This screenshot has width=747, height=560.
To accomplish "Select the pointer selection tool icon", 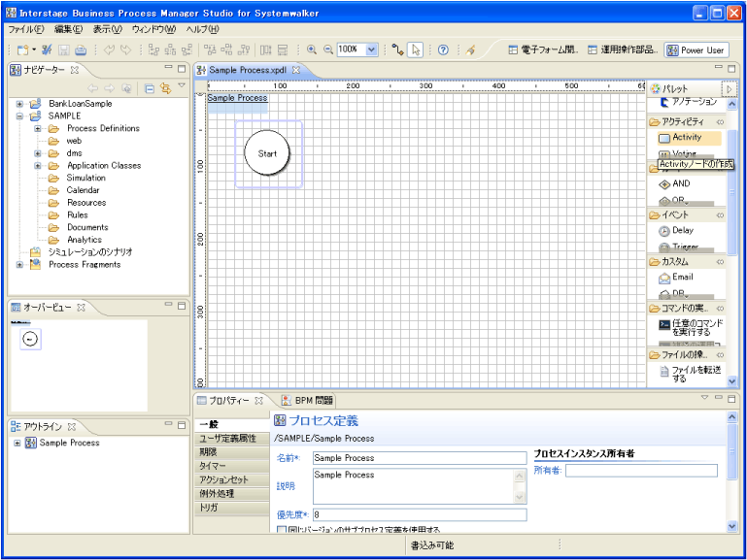I will coord(416,49).
